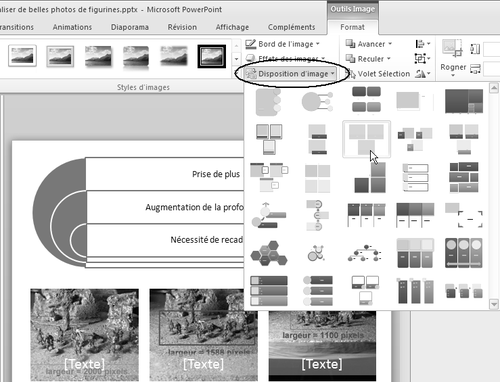This screenshot has height=382, width=500.
Task: Choose the black double-frame picture style
Action: point(211,56)
